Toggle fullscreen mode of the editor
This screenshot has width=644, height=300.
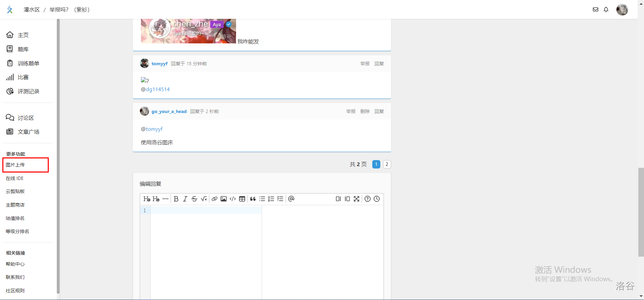[356, 199]
